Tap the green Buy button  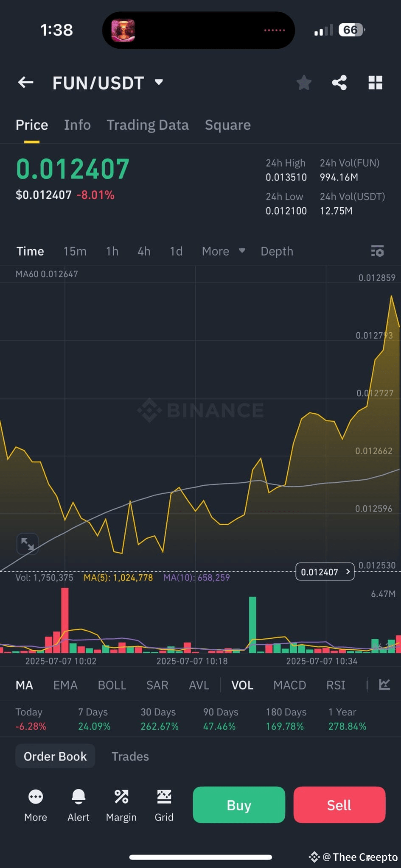[239, 805]
